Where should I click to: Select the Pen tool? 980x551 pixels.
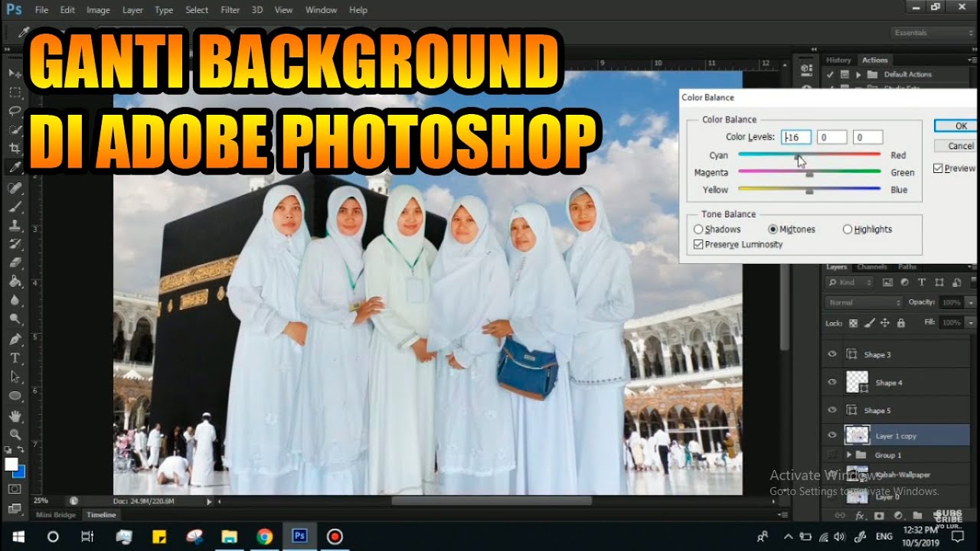[x=15, y=339]
